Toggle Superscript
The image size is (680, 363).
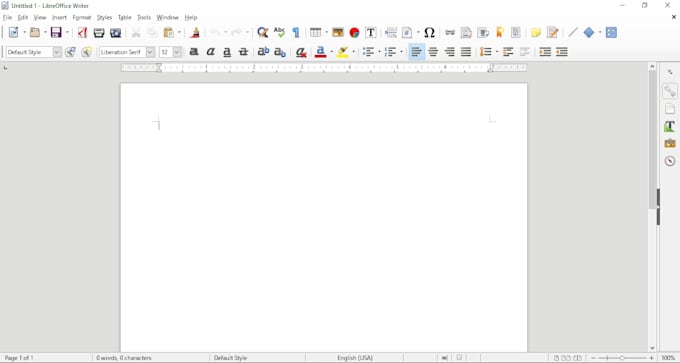click(x=263, y=52)
